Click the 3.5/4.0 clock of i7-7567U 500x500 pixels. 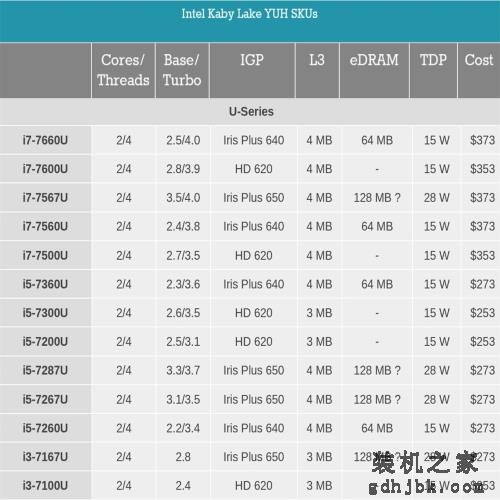pos(183,198)
